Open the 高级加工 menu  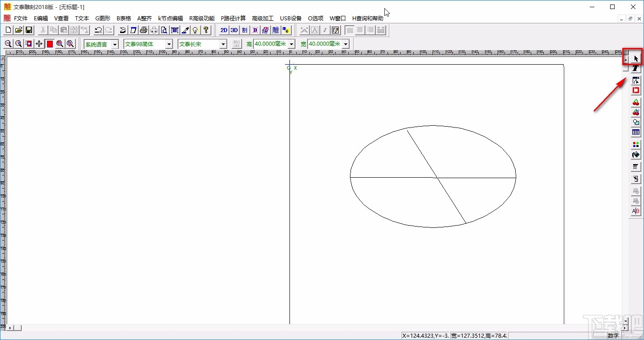pos(263,19)
